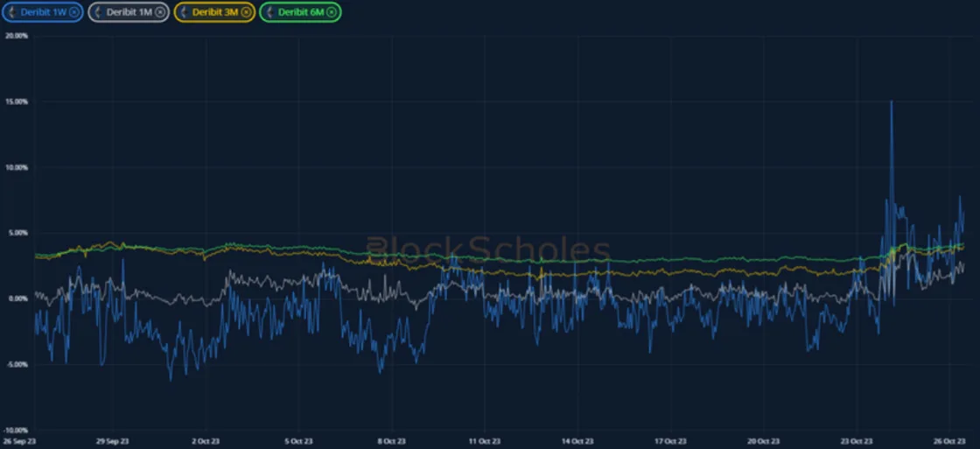The image size is (980, 449).
Task: Click the -5.00% y-axis label
Action: (17, 364)
